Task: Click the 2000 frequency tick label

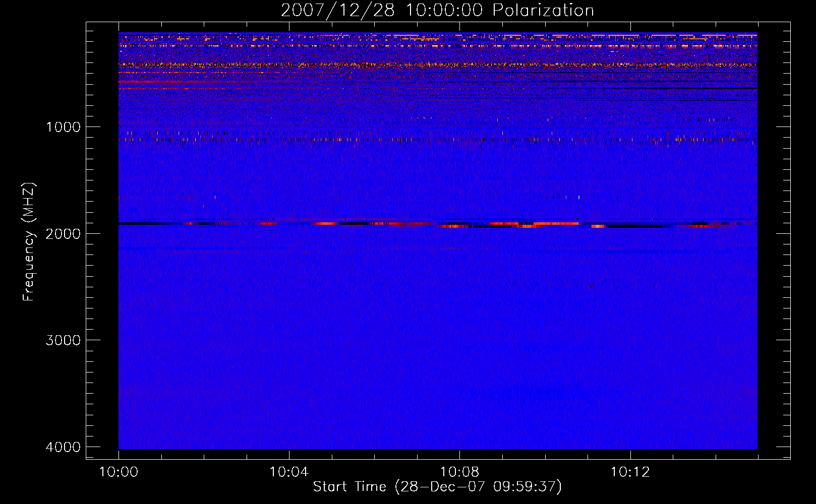Action: [x=63, y=233]
